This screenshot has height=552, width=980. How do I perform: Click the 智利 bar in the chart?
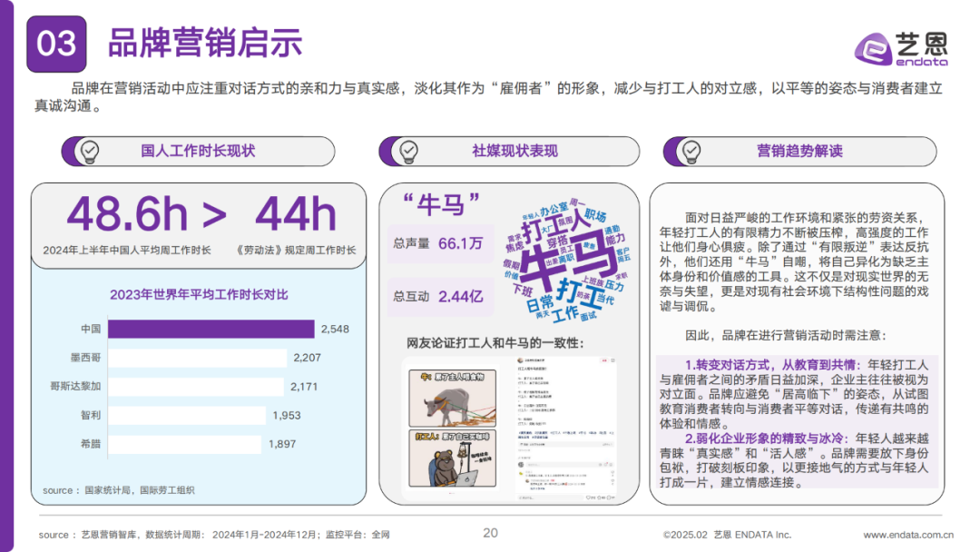pos(187,415)
